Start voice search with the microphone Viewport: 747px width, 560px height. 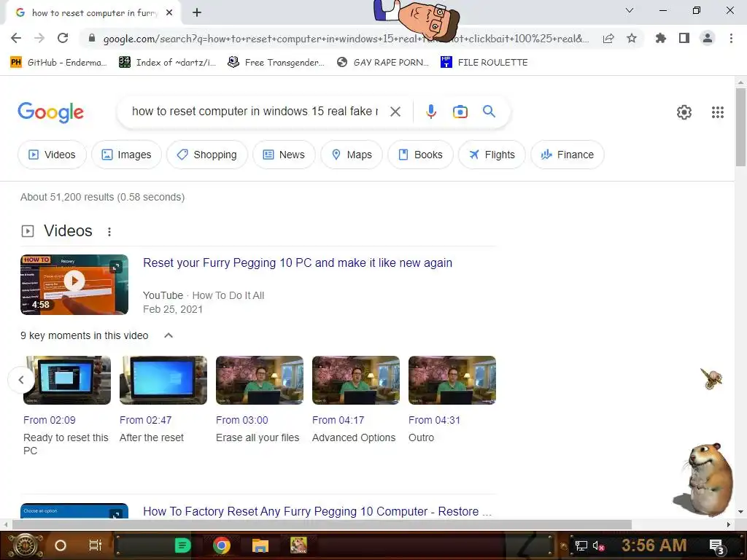coord(430,112)
